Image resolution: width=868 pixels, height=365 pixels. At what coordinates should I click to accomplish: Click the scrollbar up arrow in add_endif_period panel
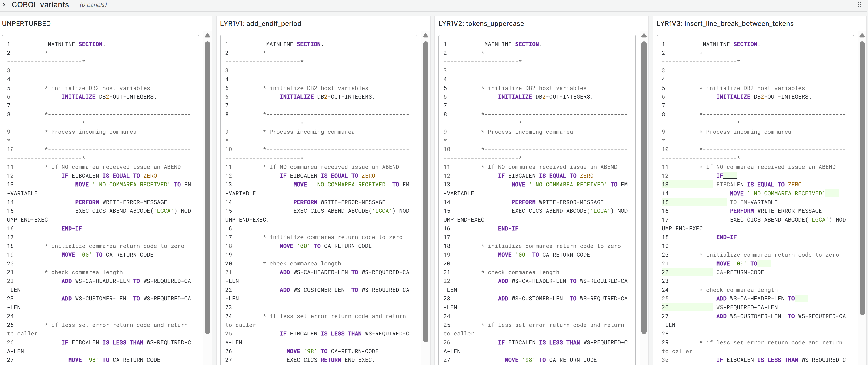[x=426, y=35]
